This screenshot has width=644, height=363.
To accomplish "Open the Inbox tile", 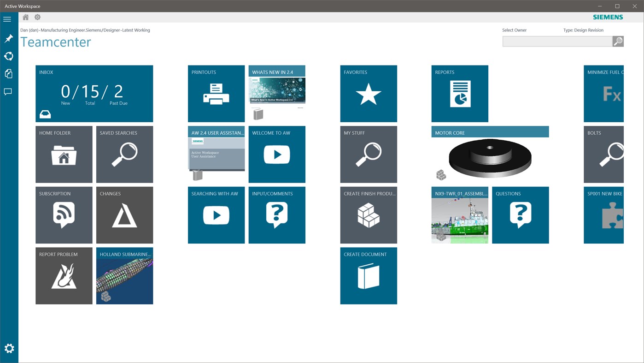I will [94, 93].
